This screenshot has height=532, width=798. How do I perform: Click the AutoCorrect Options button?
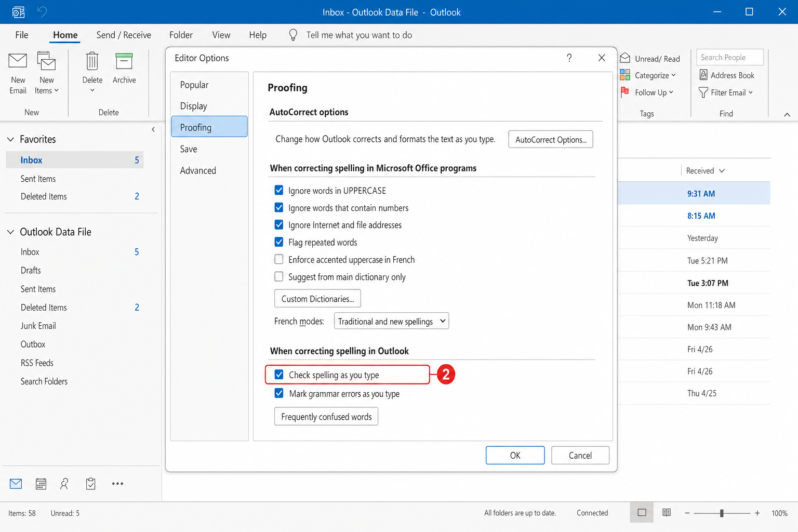coord(551,139)
